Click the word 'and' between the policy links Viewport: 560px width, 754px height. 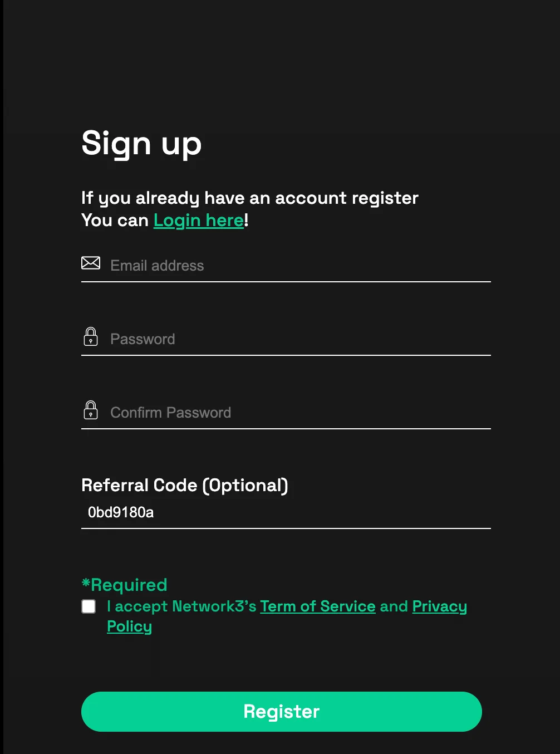coord(394,606)
